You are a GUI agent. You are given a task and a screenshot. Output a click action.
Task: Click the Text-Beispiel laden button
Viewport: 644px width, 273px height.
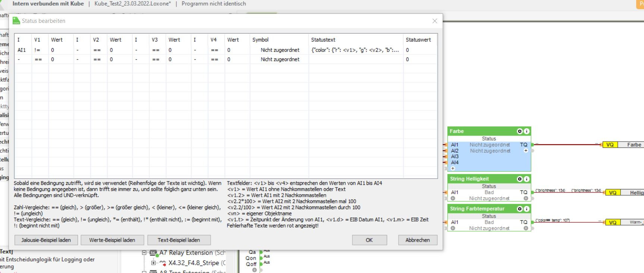pyautogui.click(x=179, y=240)
